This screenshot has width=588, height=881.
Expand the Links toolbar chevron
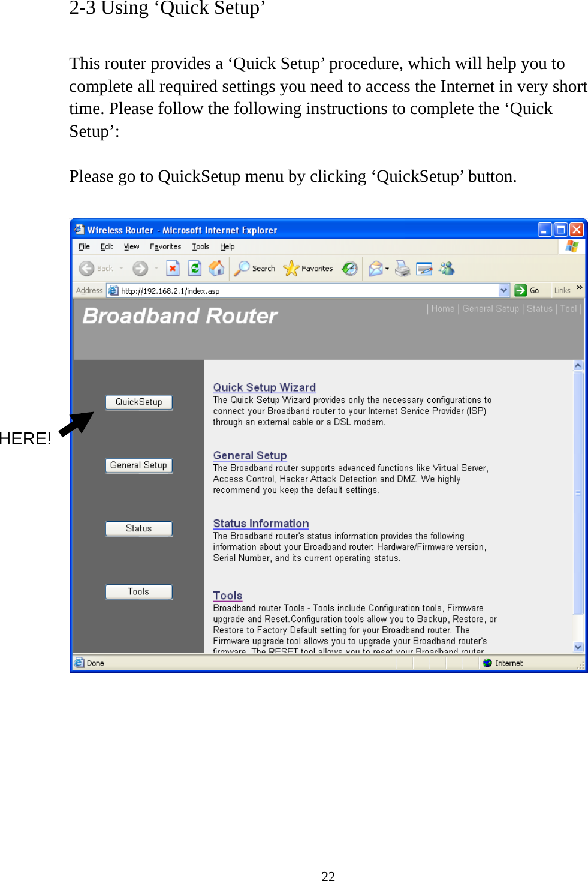coord(580,288)
